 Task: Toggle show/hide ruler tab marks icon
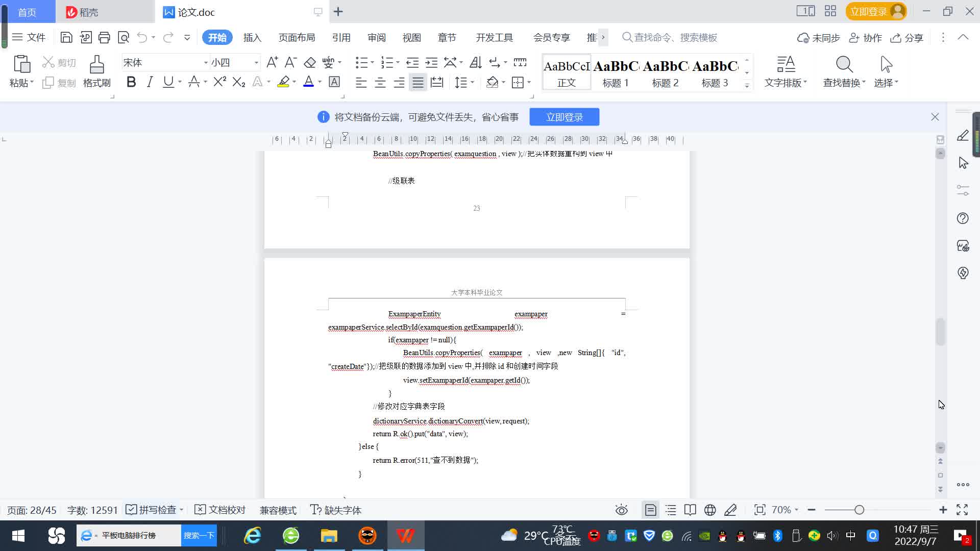pyautogui.click(x=520, y=62)
